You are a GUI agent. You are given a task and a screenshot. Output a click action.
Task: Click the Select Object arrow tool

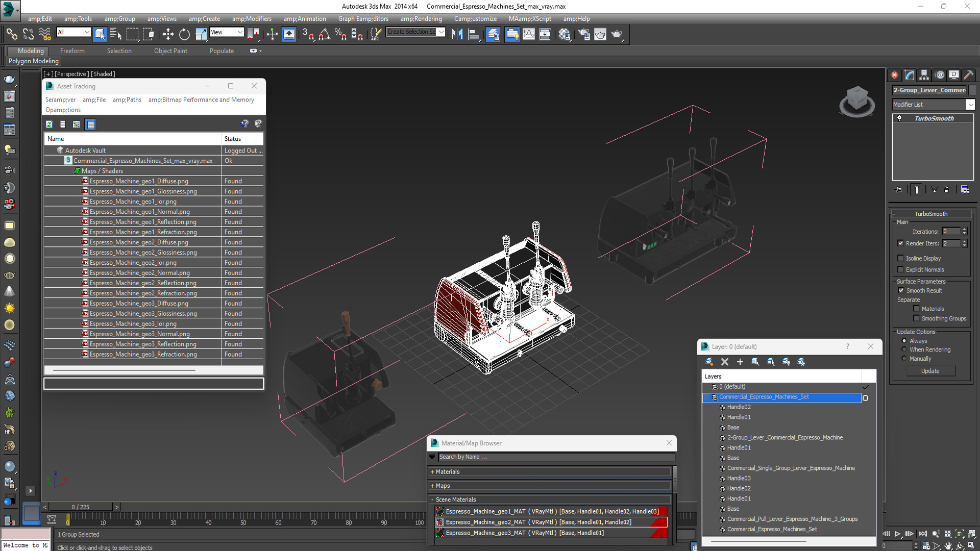coord(100,34)
